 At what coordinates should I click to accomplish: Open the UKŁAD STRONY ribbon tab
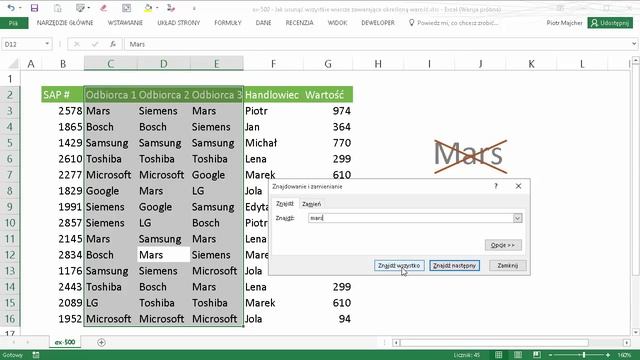click(179, 23)
